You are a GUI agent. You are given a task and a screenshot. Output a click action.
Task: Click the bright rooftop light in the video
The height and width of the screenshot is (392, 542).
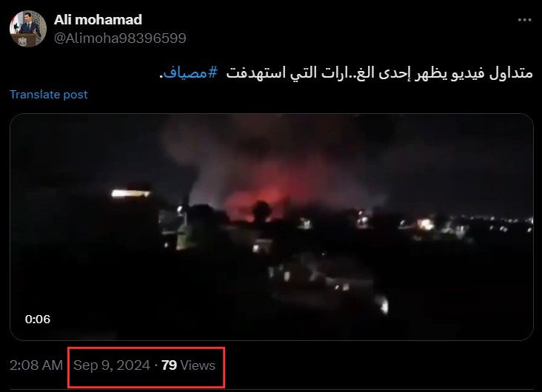130,193
